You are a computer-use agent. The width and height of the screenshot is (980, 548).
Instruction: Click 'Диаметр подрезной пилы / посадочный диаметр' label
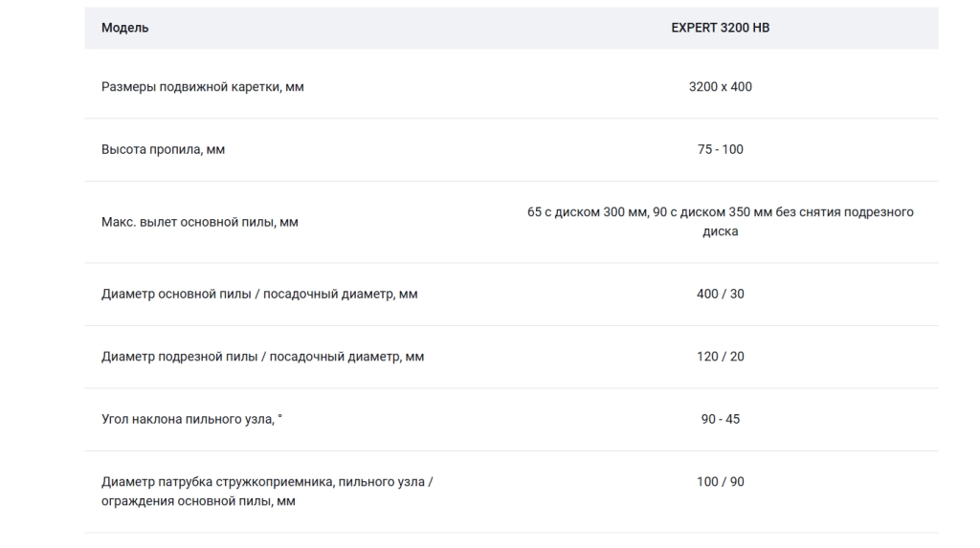point(262,356)
